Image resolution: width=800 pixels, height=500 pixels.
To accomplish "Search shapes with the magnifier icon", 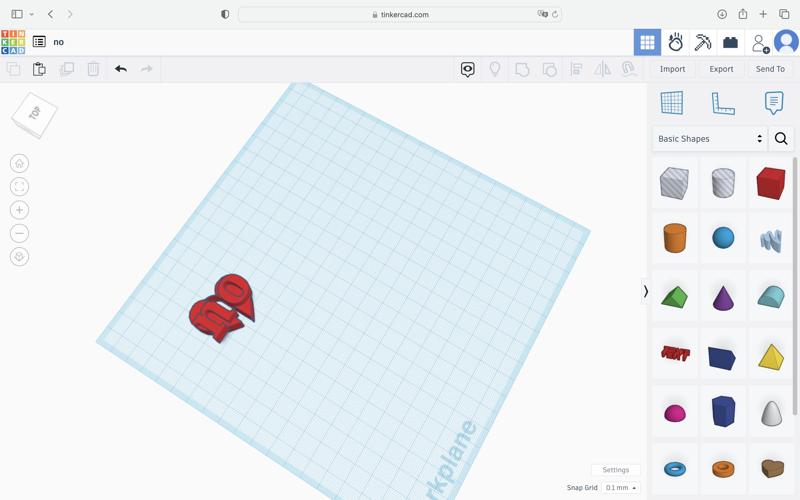I will click(781, 139).
